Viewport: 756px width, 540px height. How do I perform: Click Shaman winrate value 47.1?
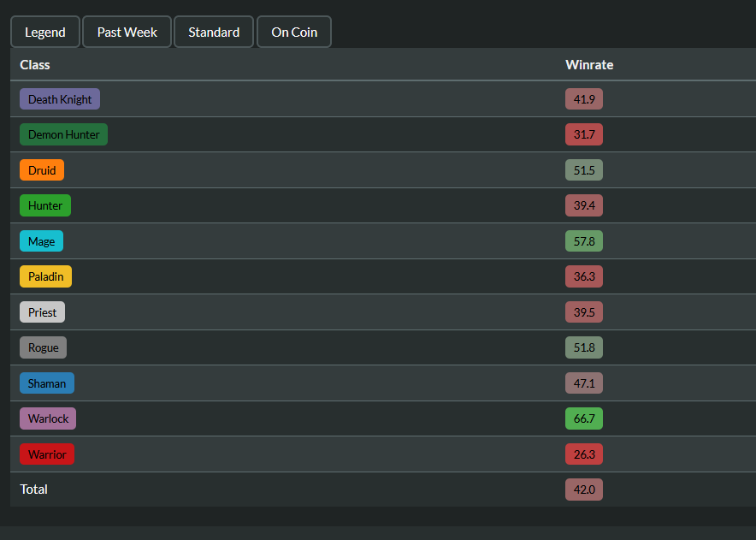pyautogui.click(x=584, y=383)
